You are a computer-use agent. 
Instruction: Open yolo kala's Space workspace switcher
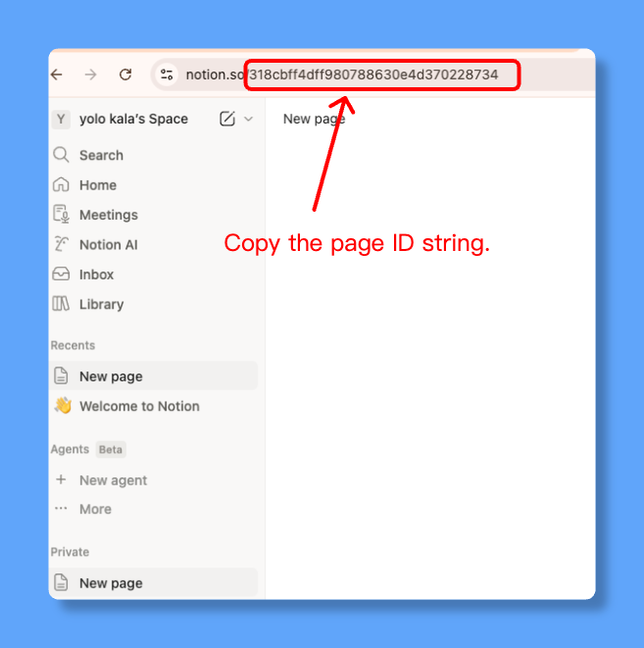click(133, 119)
